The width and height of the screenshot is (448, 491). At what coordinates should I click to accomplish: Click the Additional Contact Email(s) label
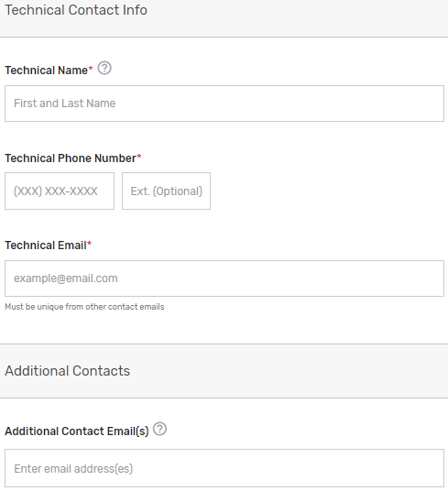(x=77, y=431)
